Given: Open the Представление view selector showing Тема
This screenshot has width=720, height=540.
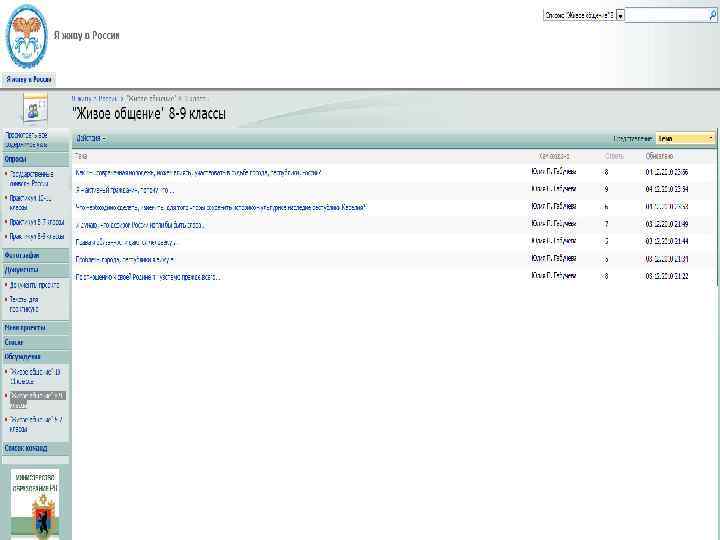Looking at the screenshot, I should 685,138.
